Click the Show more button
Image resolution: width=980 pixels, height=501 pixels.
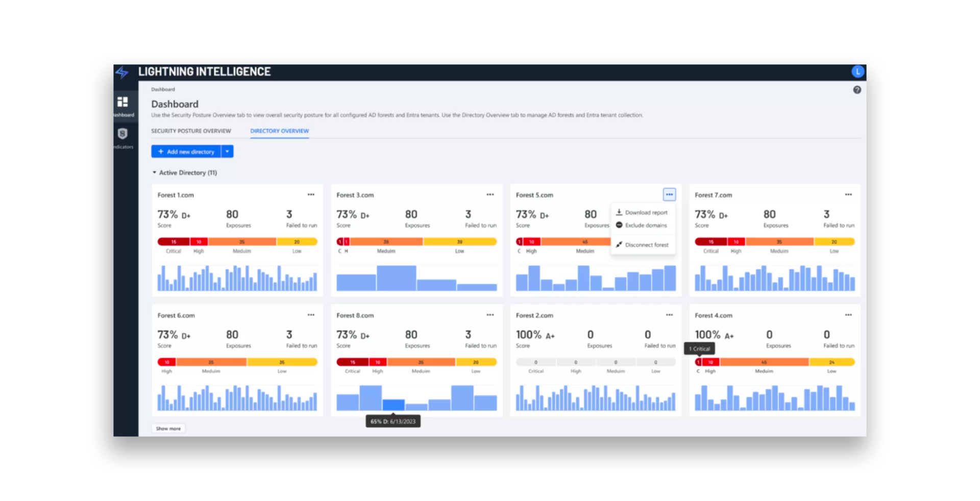(x=168, y=428)
